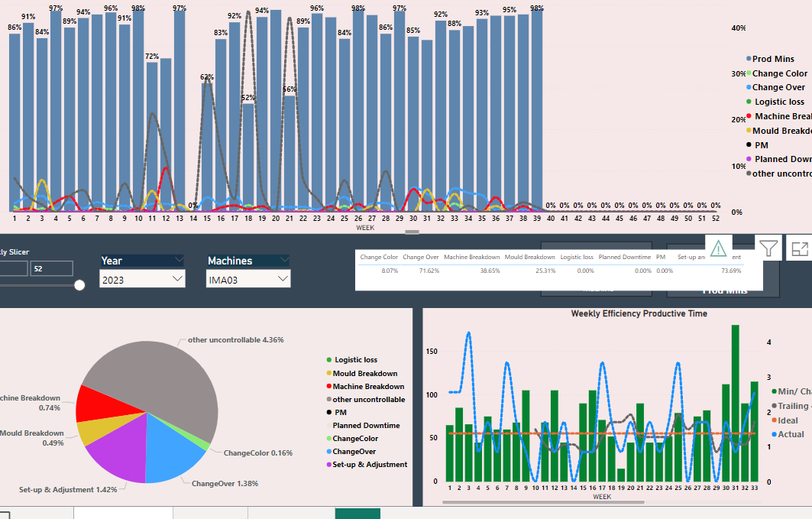Viewport: 812px width, 519px height.
Task: Expand the Machines slicer header chevron
Action: point(284,259)
